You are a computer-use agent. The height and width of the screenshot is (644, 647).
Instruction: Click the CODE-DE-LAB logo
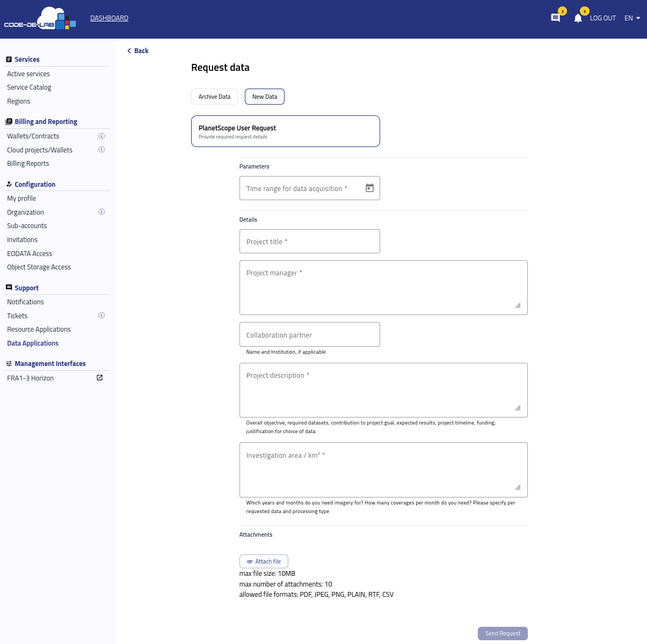[40, 19]
